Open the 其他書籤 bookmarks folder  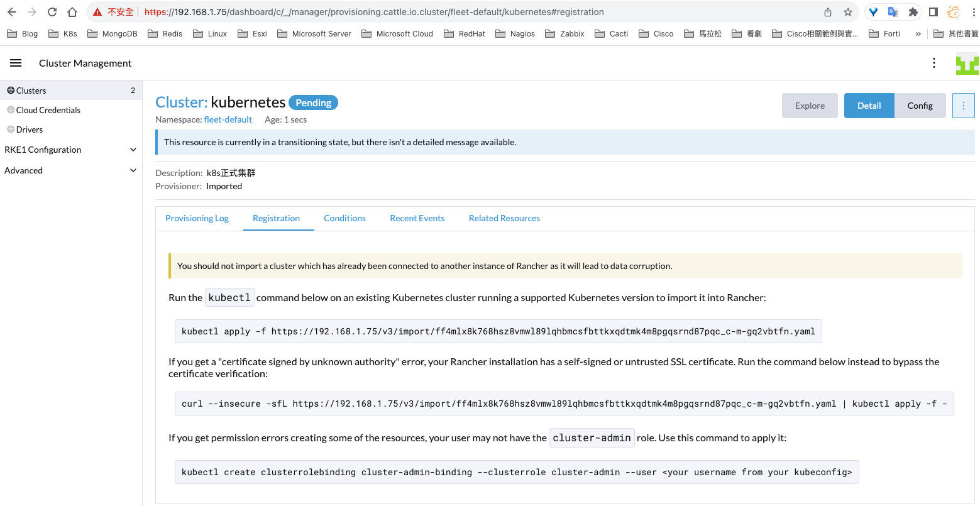click(956, 34)
